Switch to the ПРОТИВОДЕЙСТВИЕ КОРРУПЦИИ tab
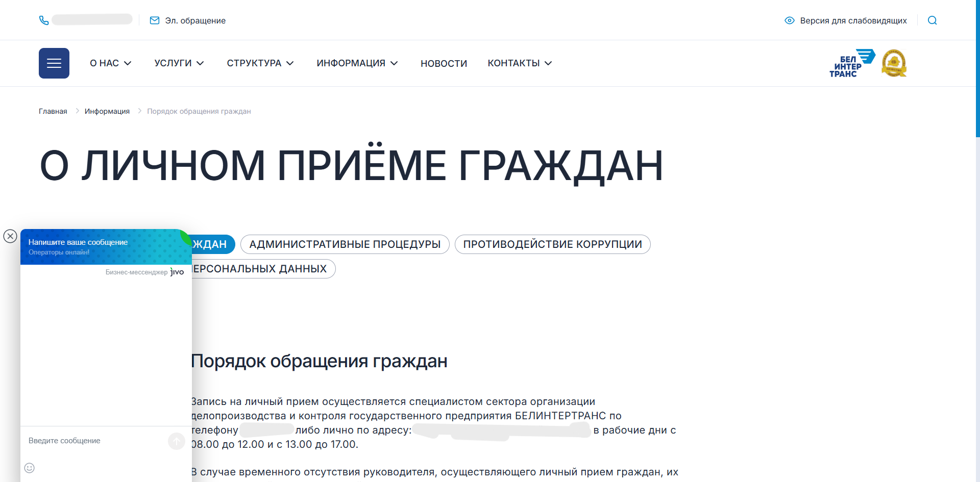The width and height of the screenshot is (980, 482). point(553,244)
